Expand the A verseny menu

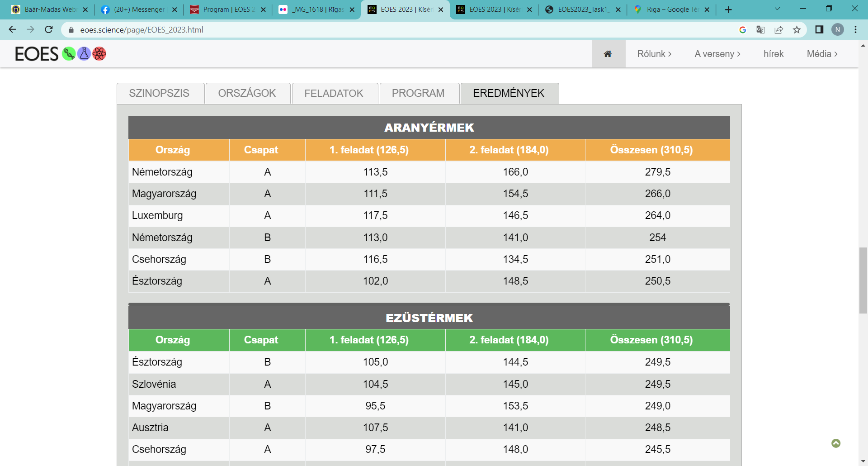click(717, 54)
